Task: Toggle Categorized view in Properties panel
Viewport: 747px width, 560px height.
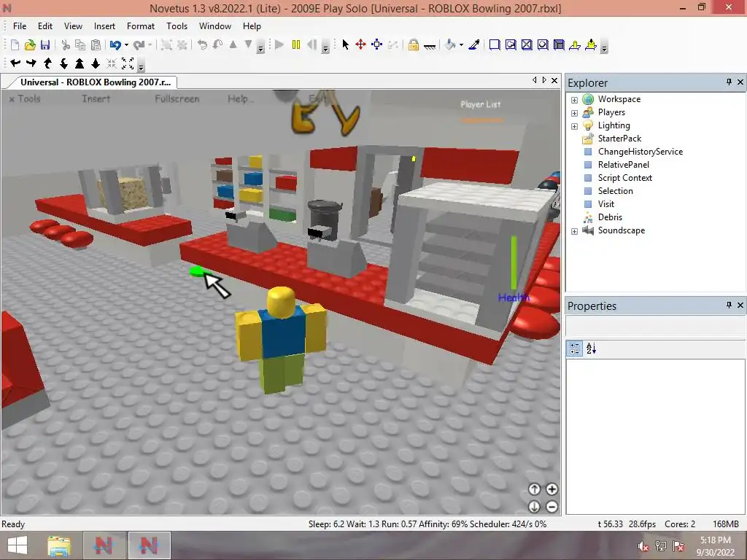Action: (575, 349)
